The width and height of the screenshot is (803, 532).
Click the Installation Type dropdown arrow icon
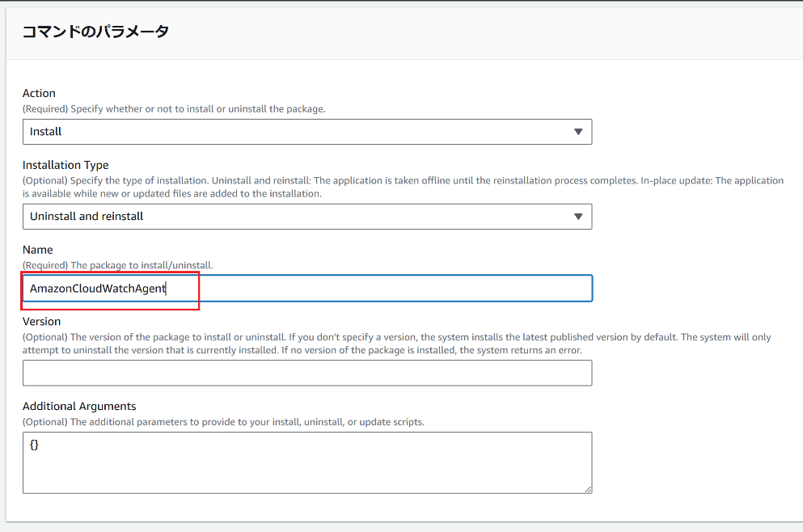[x=579, y=216]
